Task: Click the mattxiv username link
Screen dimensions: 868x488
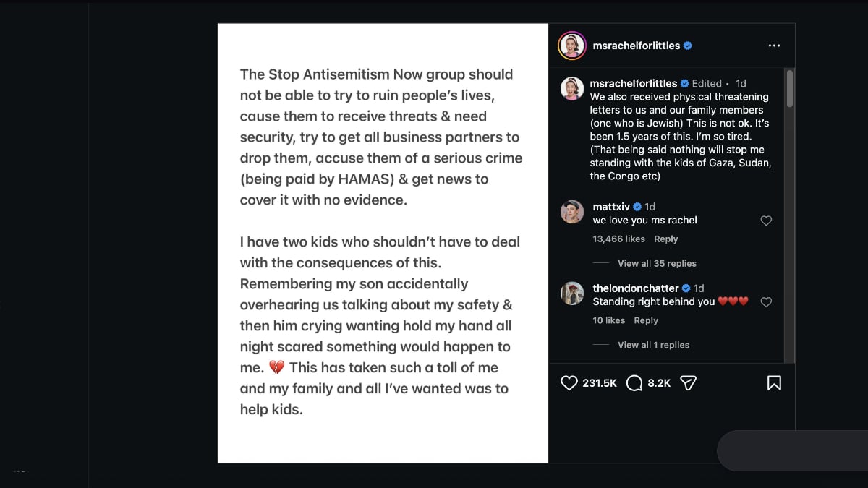Action: pyautogui.click(x=611, y=207)
